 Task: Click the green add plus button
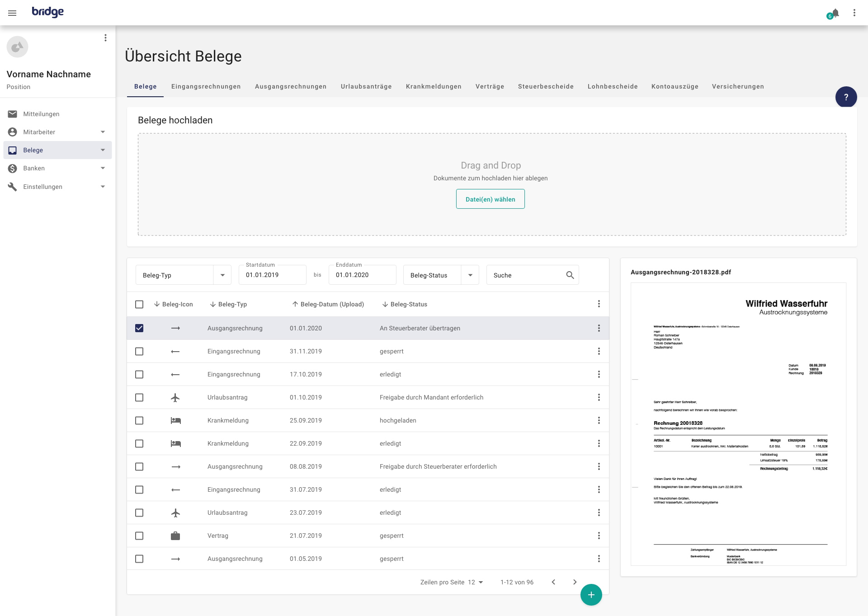point(591,595)
